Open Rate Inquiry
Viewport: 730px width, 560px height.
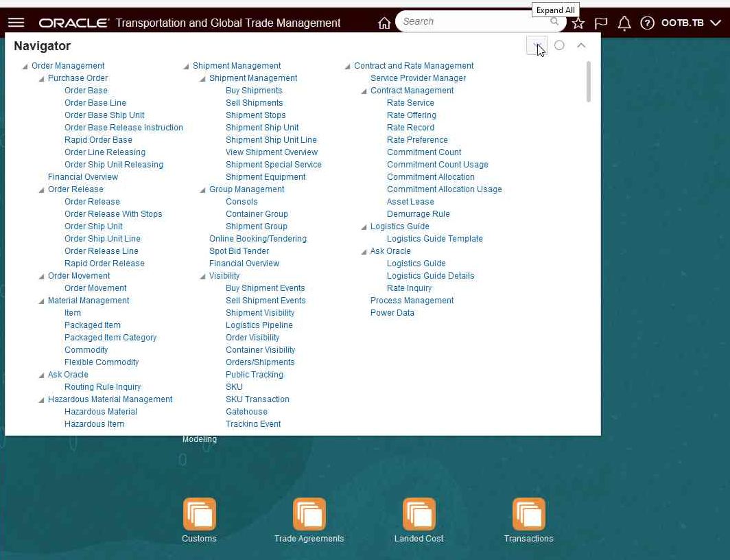(409, 288)
